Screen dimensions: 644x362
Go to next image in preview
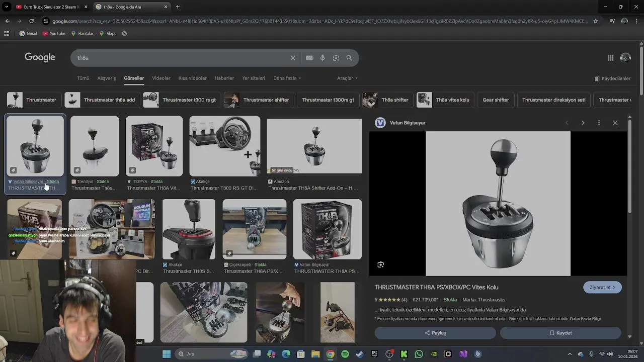(x=583, y=123)
